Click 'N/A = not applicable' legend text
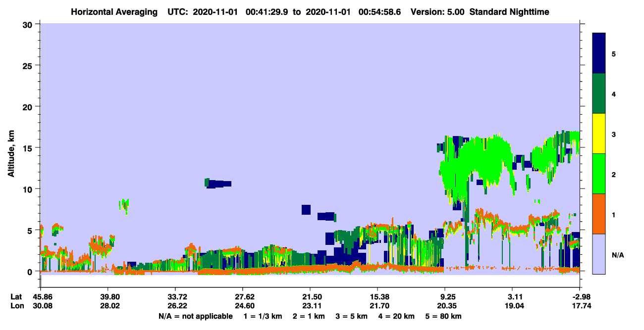Viewport: 644px width, 330px height. (195, 316)
